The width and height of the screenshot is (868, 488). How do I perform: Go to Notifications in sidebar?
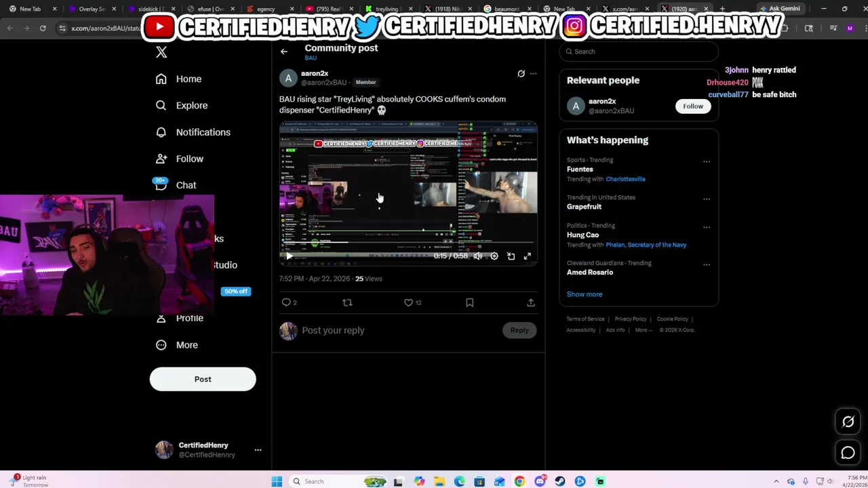pos(193,132)
